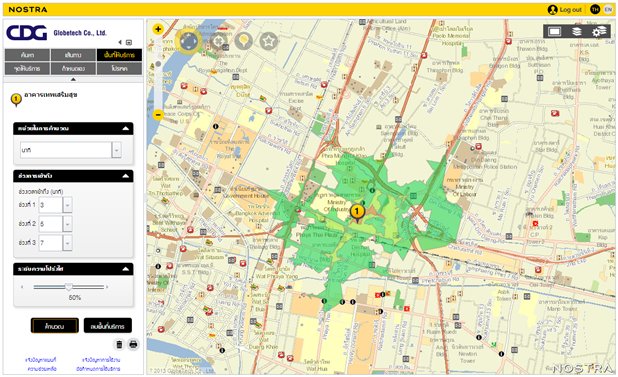The image size is (618, 377).
Task: Click the trash delete icon
Action: 119,344
